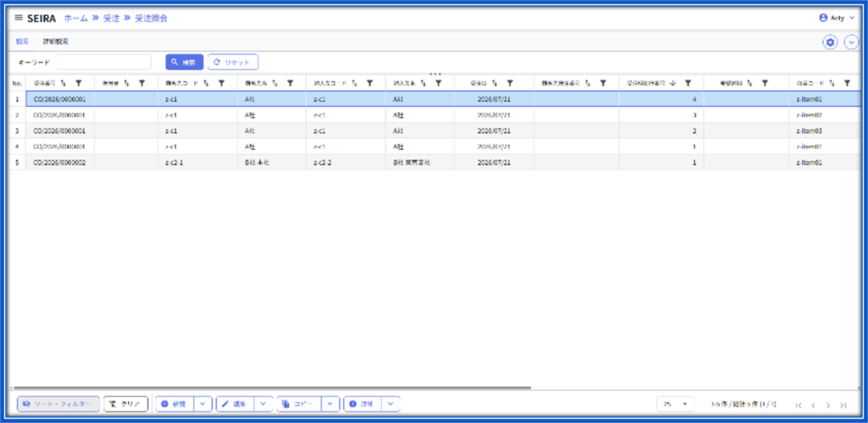Click the リセット button
This screenshot has width=868, height=423.
[232, 62]
